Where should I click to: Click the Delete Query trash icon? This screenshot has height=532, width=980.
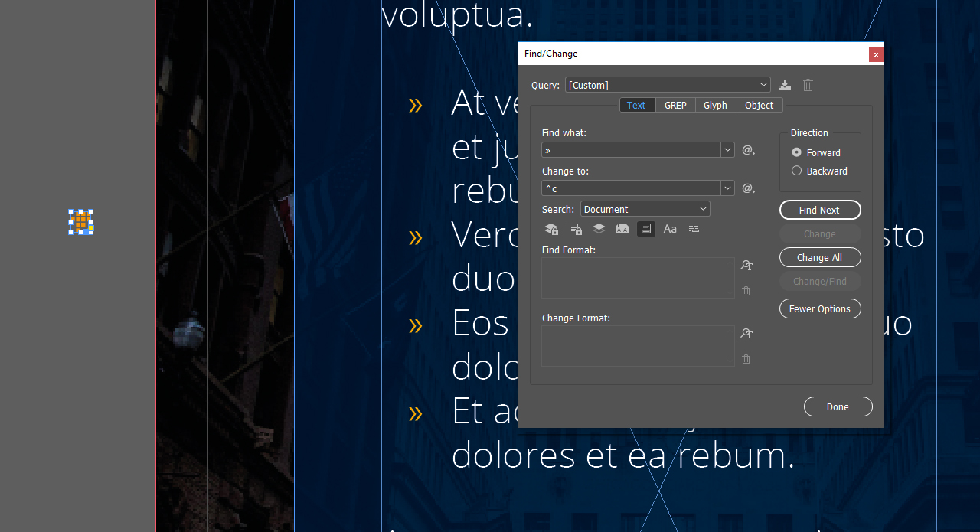point(808,85)
